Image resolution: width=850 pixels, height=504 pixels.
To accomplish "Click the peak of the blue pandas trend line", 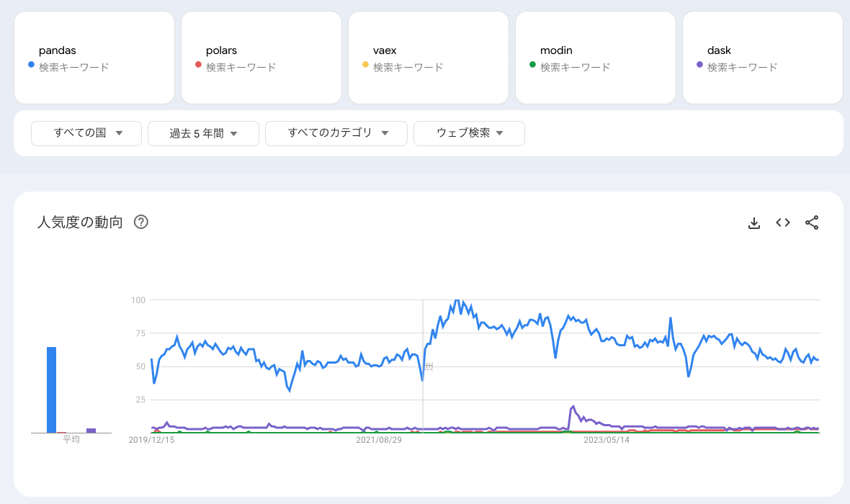I will [458, 301].
